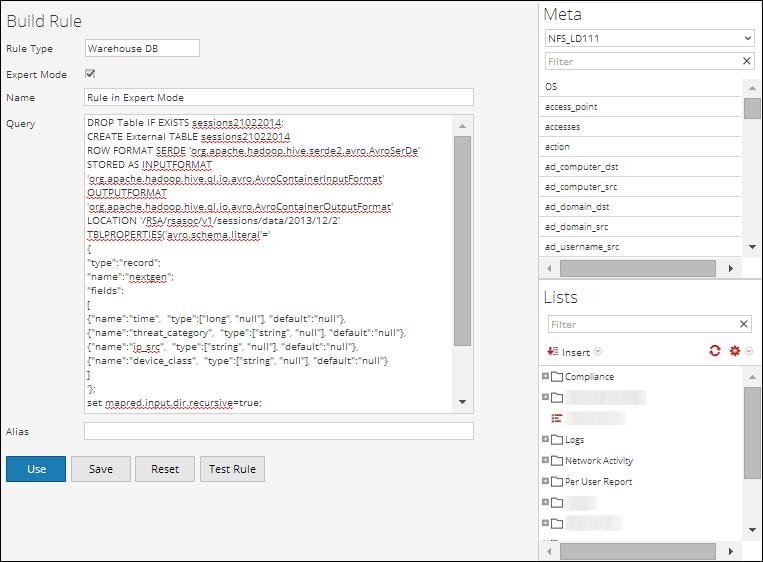Viewport: 763px width, 562px height.
Task: Click Lists horizontal scroll right arrow
Action: click(x=730, y=551)
